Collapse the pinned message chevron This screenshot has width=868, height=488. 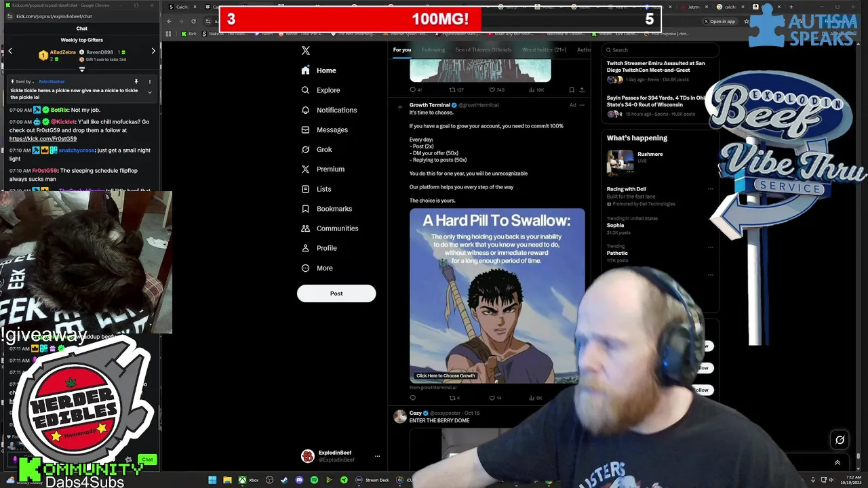coord(150,93)
